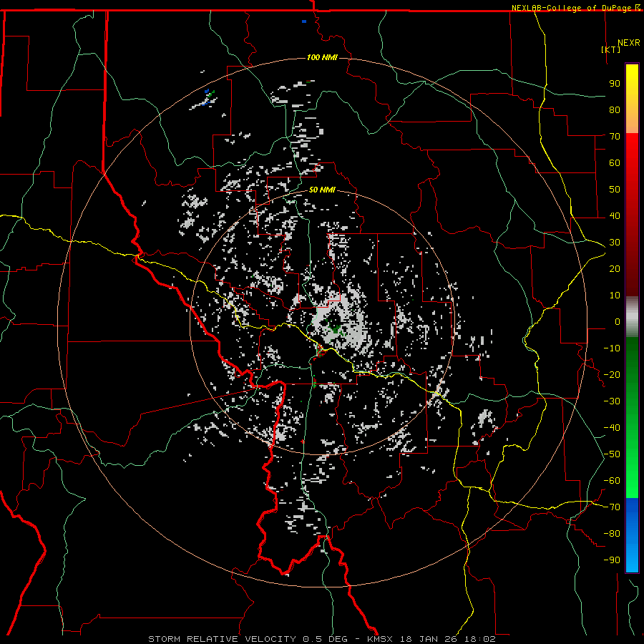Click the -80 scale label
The width and height of the screenshot is (644, 644).
tap(612, 534)
